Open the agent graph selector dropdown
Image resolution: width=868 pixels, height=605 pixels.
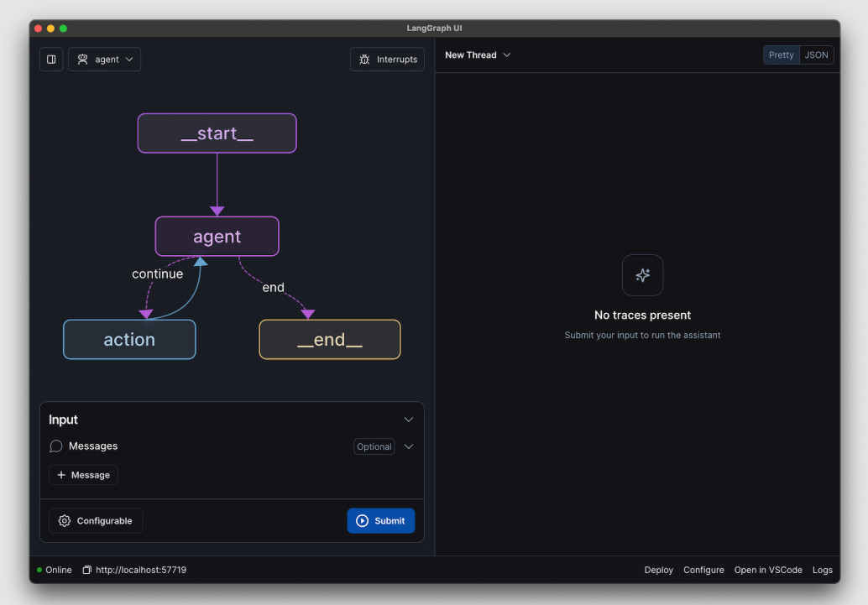(x=105, y=60)
